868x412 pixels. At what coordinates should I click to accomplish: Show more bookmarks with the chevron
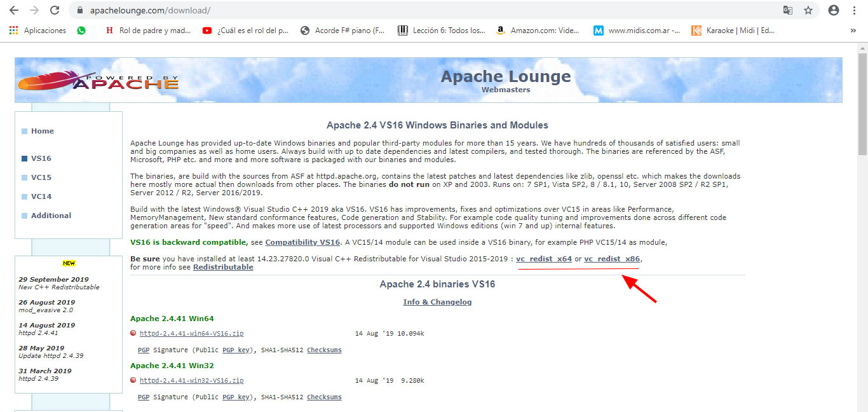click(x=853, y=30)
